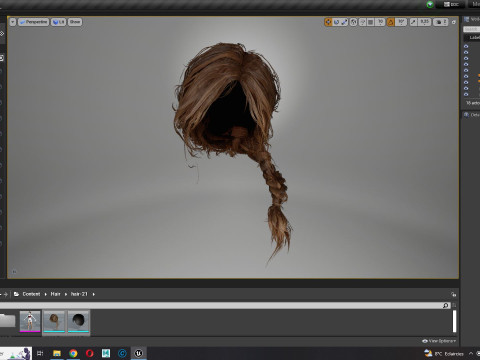Sort outliner by Label column header
Image resolution: width=480 pixels, height=360 pixels.
[x=474, y=38]
